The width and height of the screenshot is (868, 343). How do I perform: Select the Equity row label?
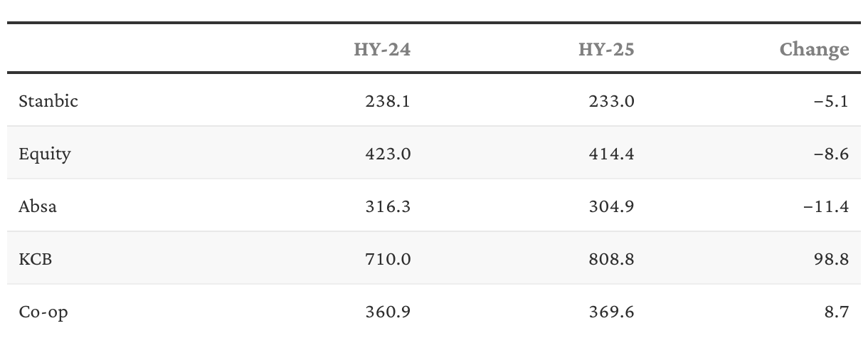pyautogui.click(x=45, y=154)
